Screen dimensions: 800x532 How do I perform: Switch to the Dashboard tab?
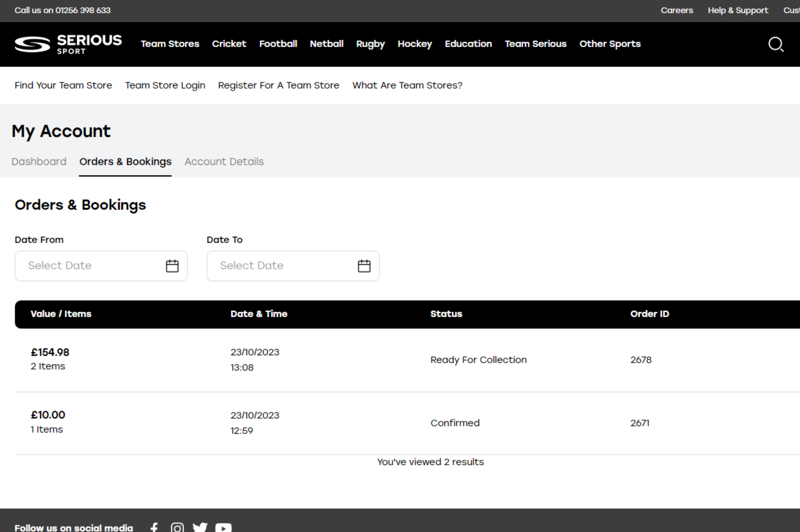(39, 161)
